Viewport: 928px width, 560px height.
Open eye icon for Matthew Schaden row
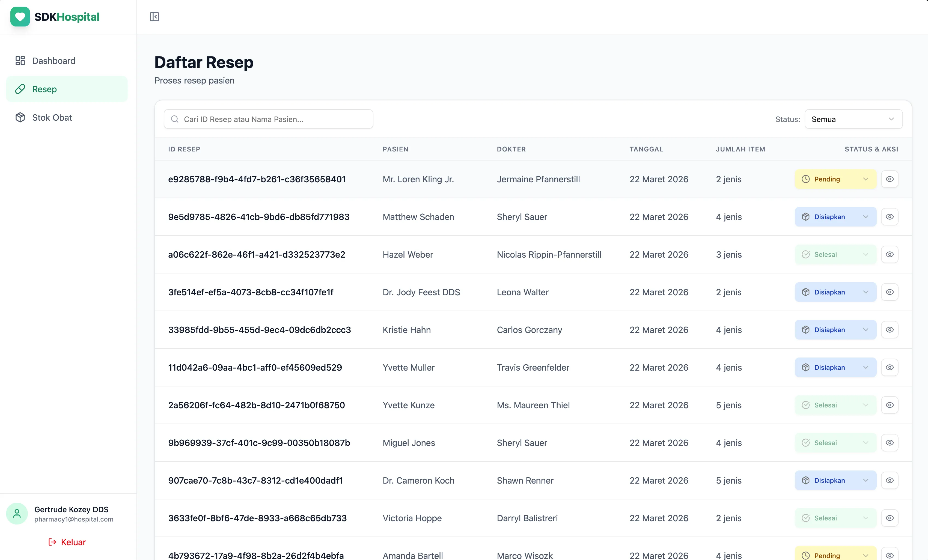coord(890,217)
